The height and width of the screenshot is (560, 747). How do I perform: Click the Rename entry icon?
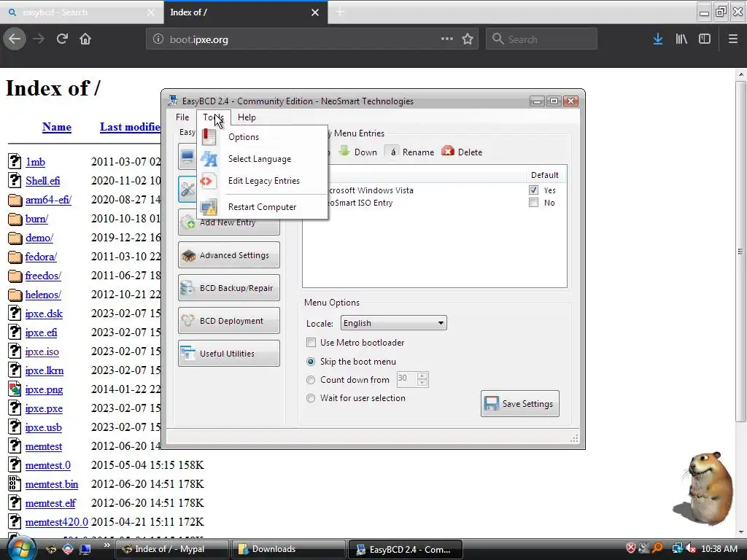[x=392, y=152]
